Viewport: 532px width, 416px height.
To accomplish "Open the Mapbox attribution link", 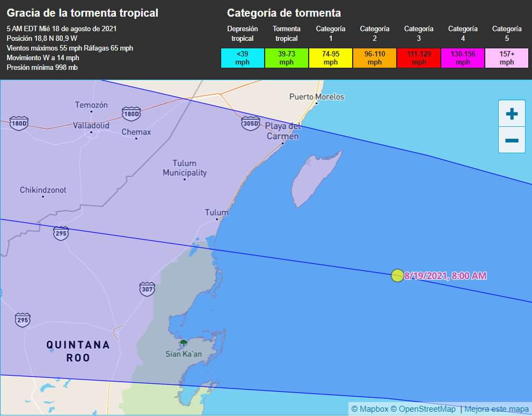I will (x=369, y=409).
